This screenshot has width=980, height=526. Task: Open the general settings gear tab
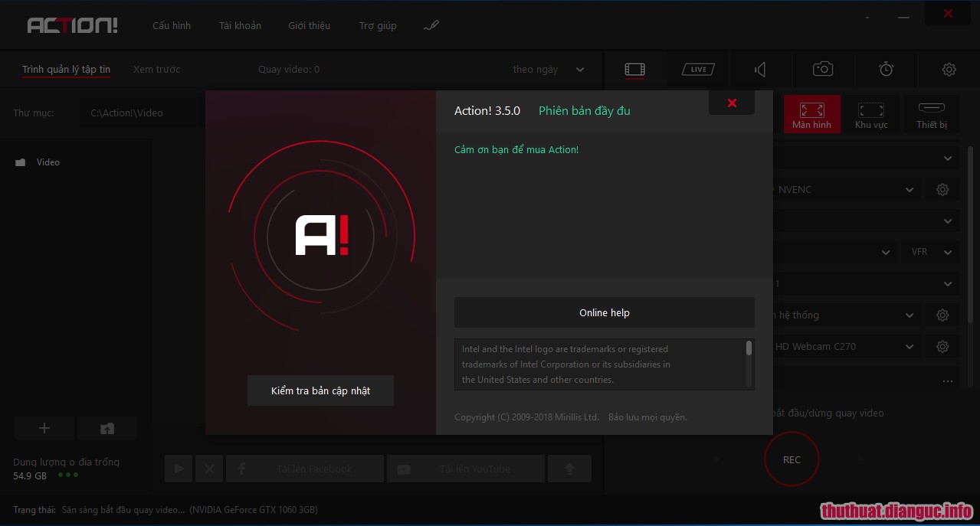(x=949, y=70)
